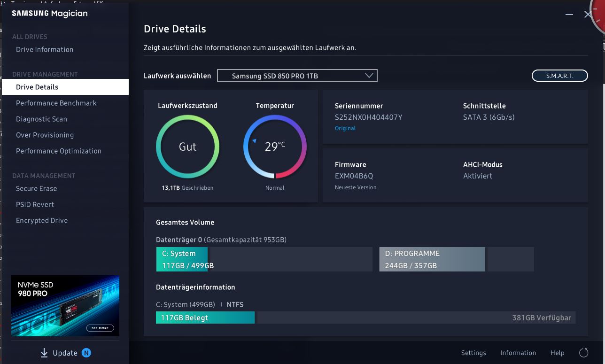605x364 pixels.
Task: Click C: System (499GB) NTFS label
Action: pos(200,304)
